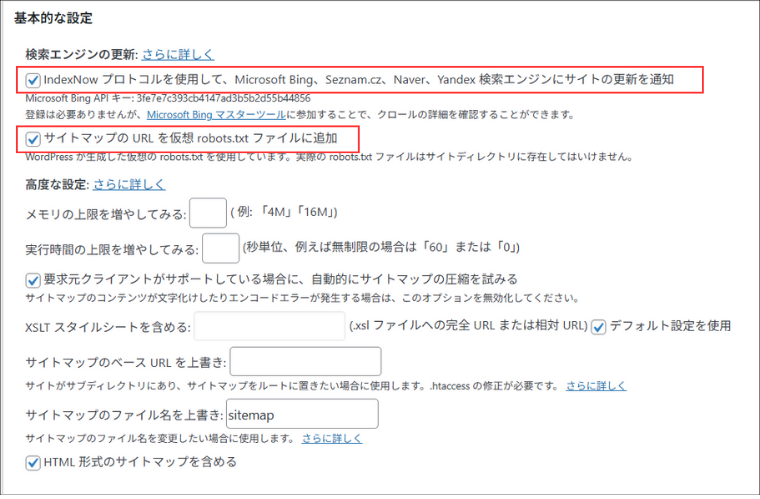Toggle デフォルト設定を使用 checkbox
The width and height of the screenshot is (760, 499).
[x=599, y=327]
